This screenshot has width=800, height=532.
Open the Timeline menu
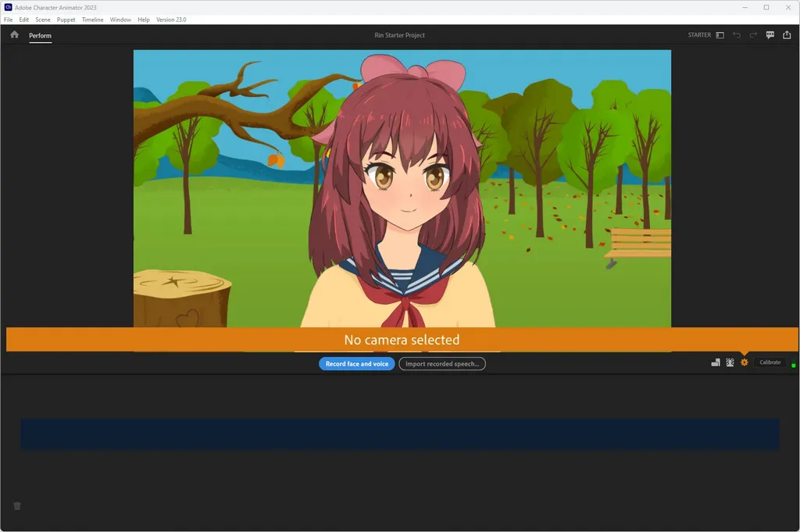pos(92,20)
